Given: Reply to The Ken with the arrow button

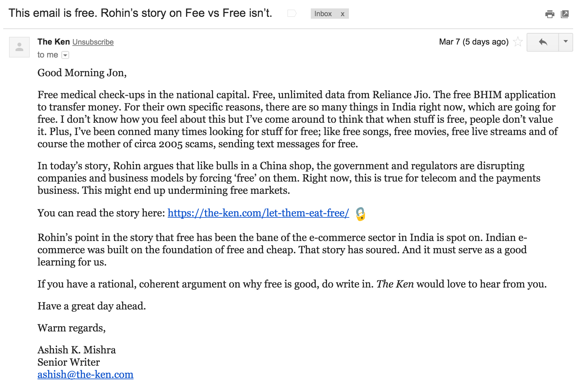Looking at the screenshot, I should point(543,42).
